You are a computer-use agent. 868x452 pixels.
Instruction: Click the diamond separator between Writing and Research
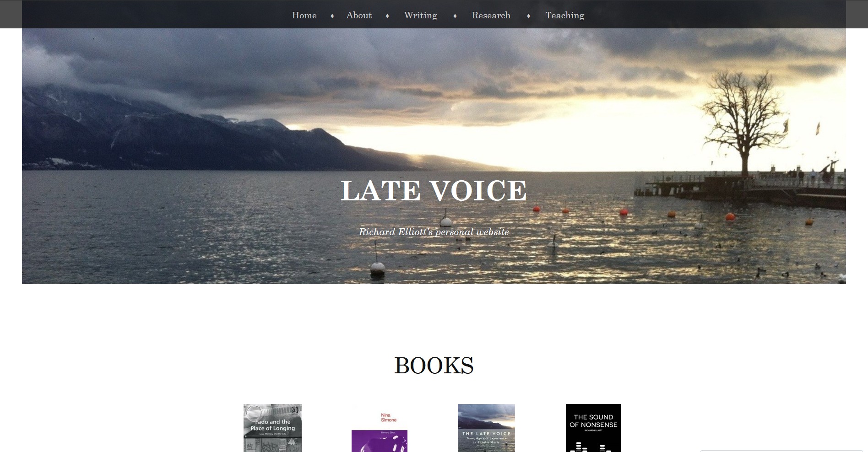[x=455, y=16]
